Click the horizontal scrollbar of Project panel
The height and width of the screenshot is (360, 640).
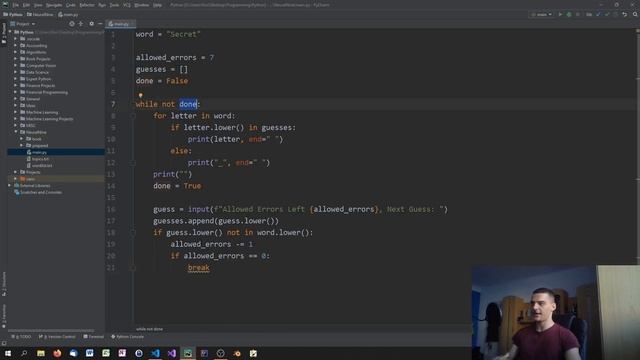51,330
